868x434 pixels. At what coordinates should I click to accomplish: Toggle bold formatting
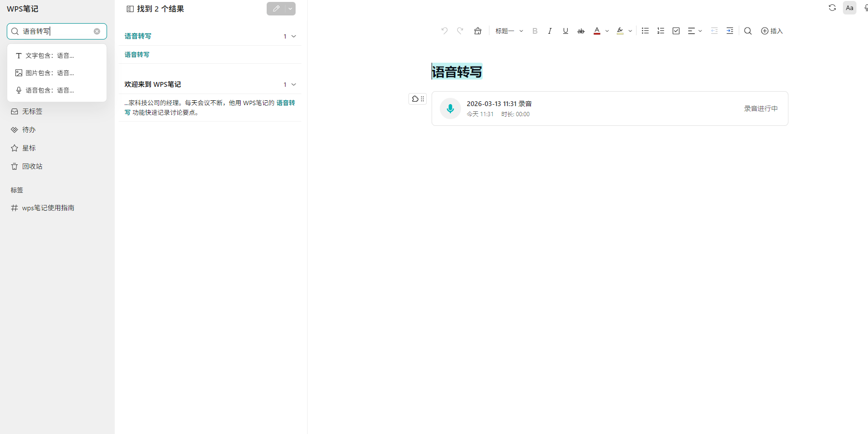(535, 31)
